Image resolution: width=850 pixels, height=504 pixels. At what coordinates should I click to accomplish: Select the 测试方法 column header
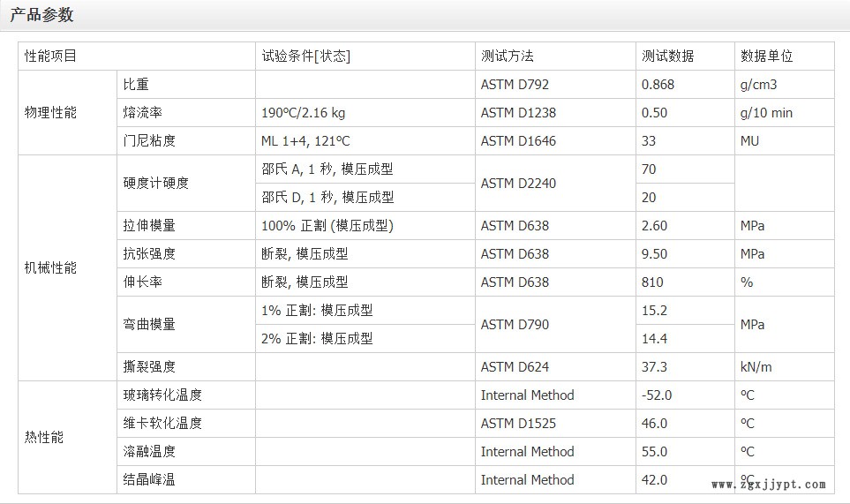(x=507, y=56)
